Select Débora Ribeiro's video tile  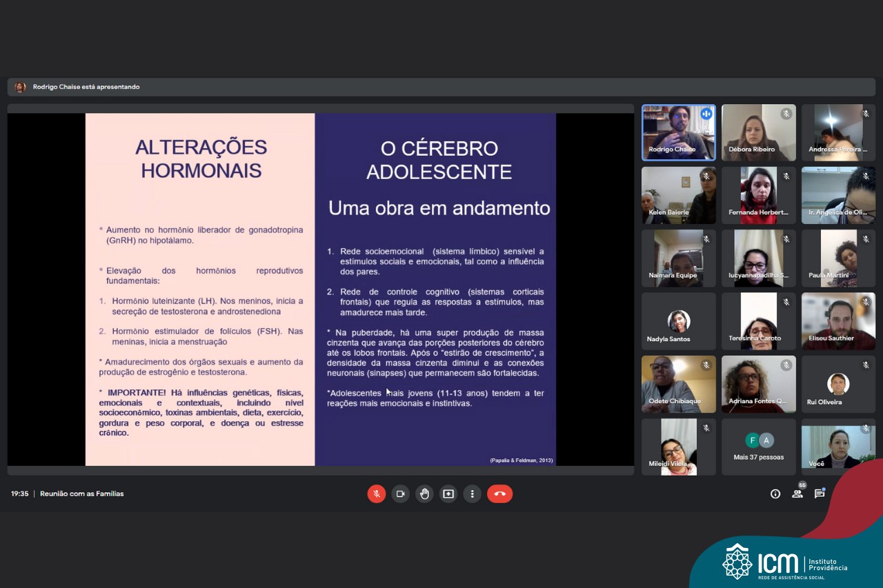tap(758, 132)
